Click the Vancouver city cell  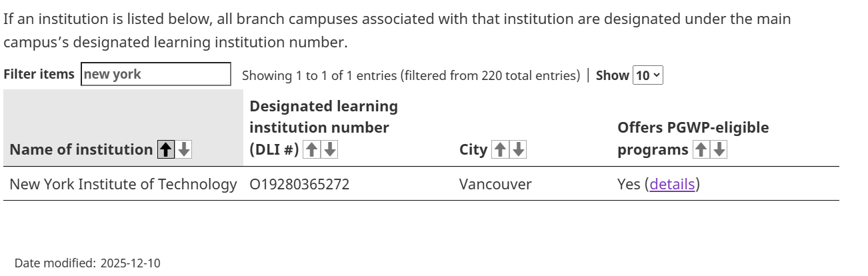point(495,184)
